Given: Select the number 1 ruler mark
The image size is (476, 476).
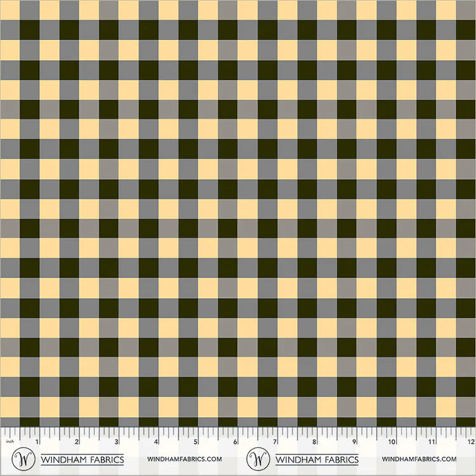Looking at the screenshot, I should 37,442.
